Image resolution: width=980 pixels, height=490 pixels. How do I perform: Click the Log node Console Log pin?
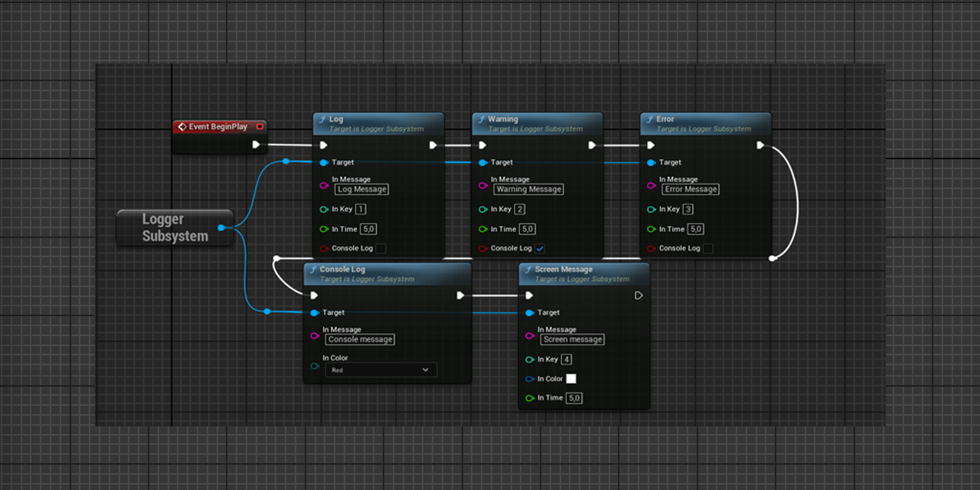pos(324,248)
